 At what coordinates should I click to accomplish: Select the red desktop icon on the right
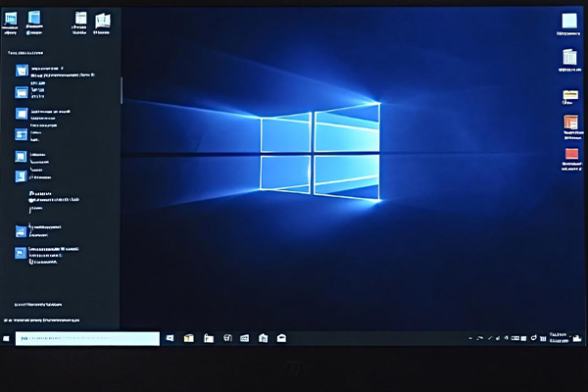(x=571, y=154)
